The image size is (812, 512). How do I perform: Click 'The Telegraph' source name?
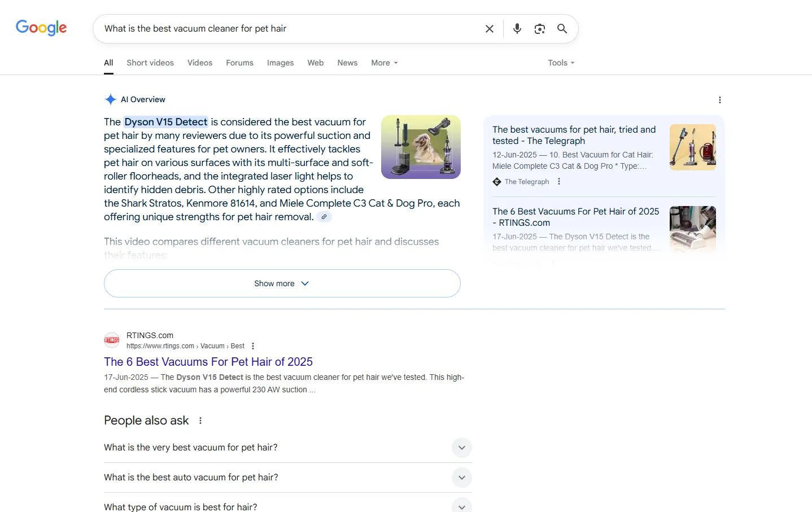click(527, 182)
